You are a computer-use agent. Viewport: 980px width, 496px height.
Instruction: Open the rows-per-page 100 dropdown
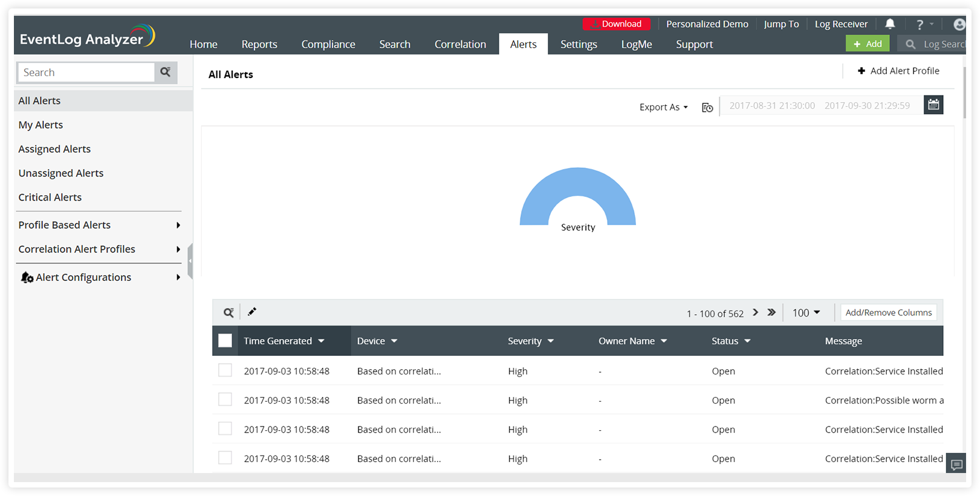click(x=806, y=313)
